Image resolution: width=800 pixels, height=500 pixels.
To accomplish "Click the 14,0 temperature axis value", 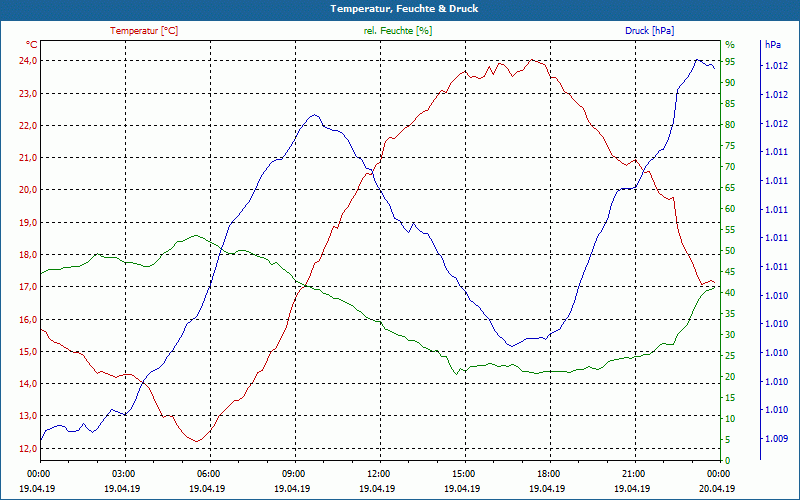I will pyautogui.click(x=28, y=384).
